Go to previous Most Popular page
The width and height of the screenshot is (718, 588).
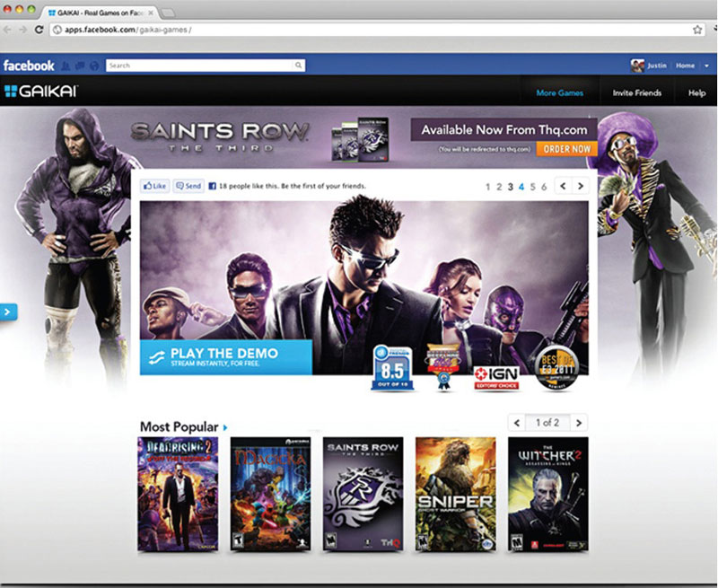click(517, 423)
